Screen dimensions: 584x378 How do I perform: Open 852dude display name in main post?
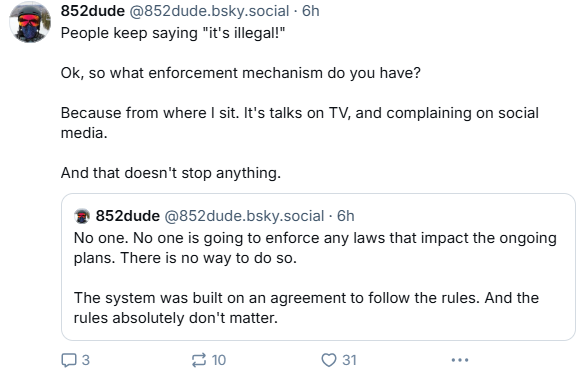[93, 11]
